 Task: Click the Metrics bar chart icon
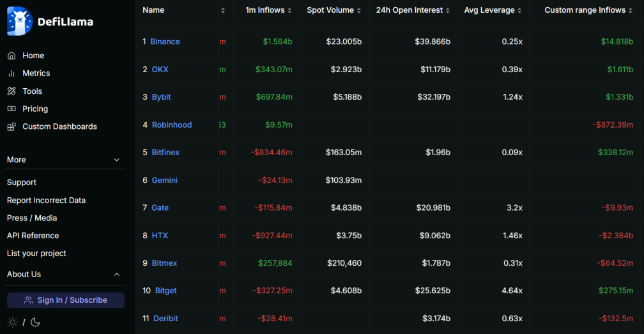[x=11, y=73]
